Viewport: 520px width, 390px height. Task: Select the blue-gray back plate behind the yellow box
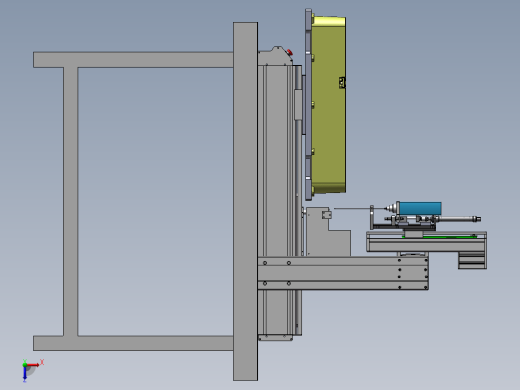pos(308,104)
